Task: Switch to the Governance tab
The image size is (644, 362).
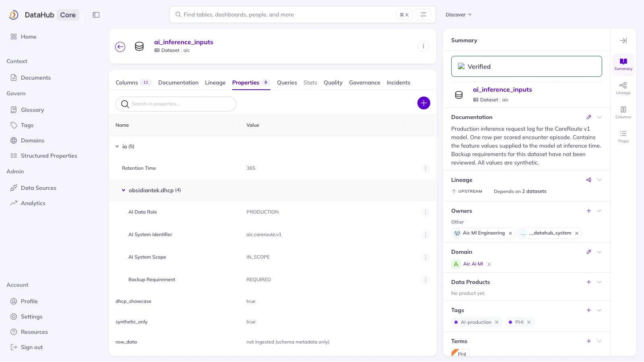Action: tap(365, 82)
